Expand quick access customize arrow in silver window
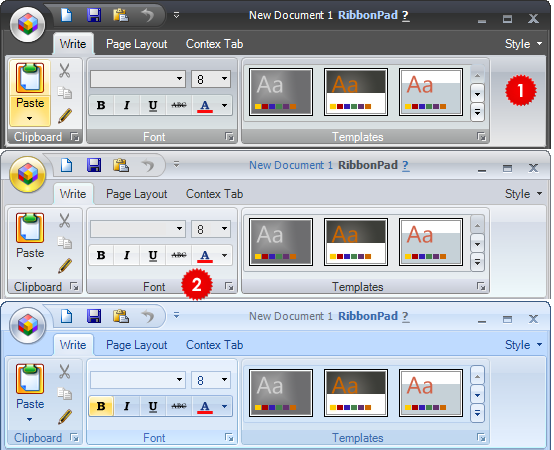Screen dimensions: 554x450 (176, 165)
